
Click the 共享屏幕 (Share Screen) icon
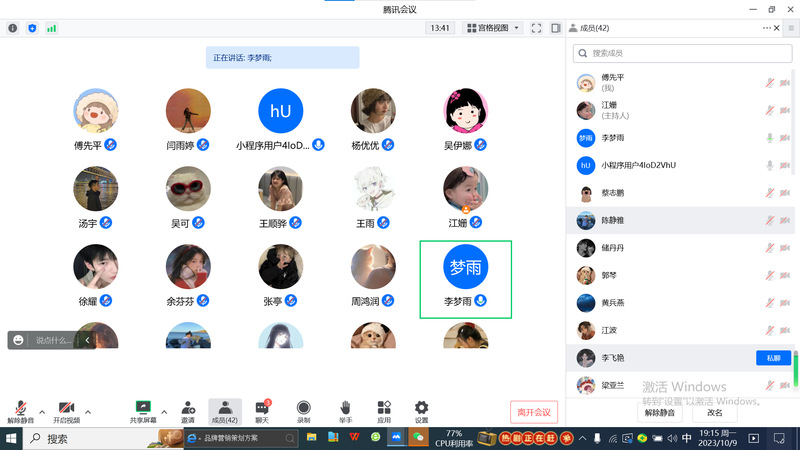143,409
